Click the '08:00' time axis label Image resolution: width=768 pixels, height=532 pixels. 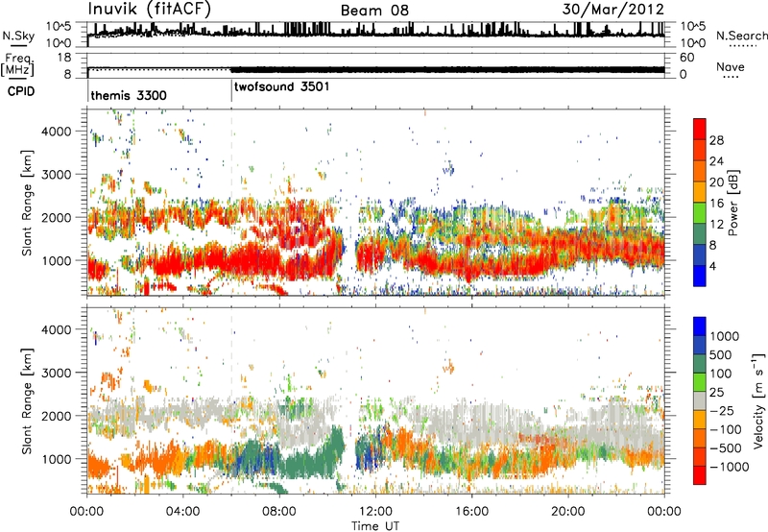[x=278, y=512]
